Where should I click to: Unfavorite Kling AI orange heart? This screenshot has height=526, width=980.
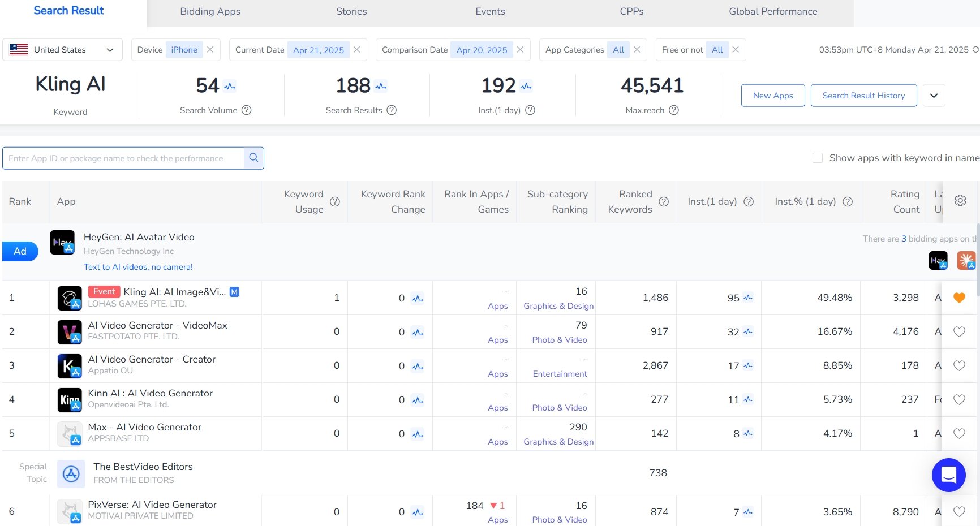(x=959, y=298)
